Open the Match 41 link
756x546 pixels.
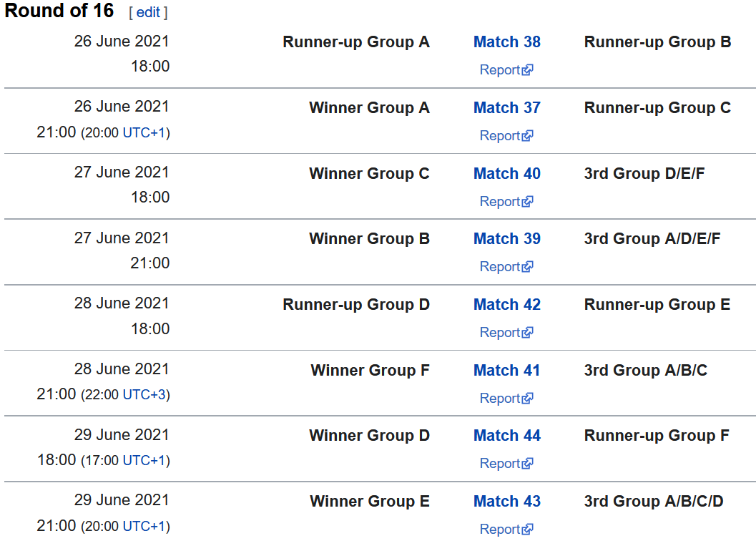point(506,371)
